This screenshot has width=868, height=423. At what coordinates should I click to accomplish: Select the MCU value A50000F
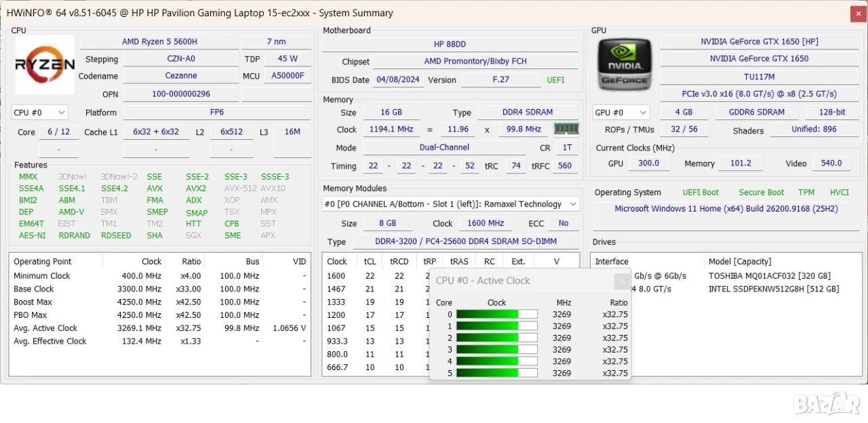point(288,76)
